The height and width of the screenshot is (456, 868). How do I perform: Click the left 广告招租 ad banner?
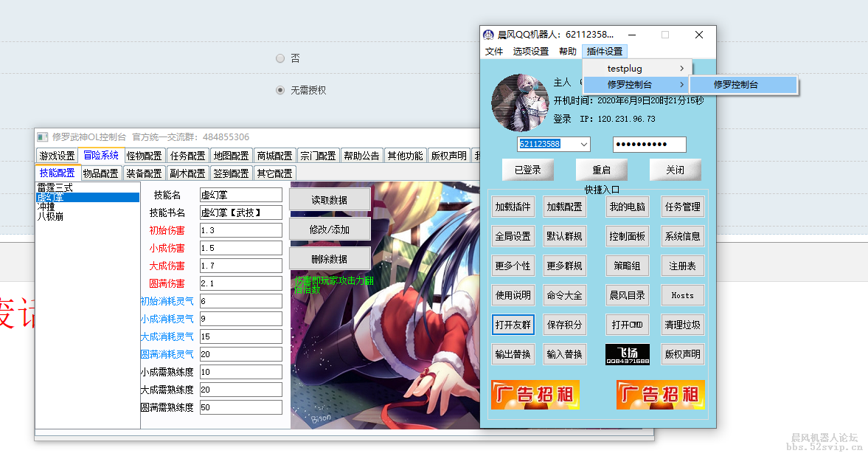pyautogui.click(x=535, y=395)
